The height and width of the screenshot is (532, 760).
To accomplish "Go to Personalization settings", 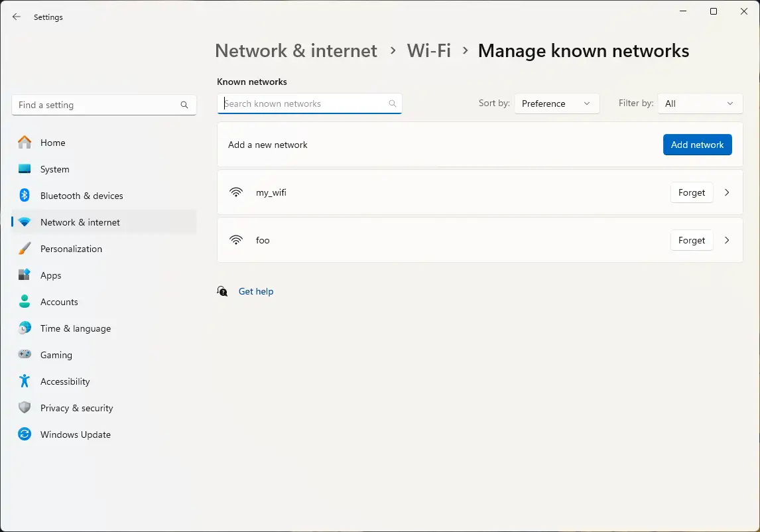I will click(x=104, y=249).
